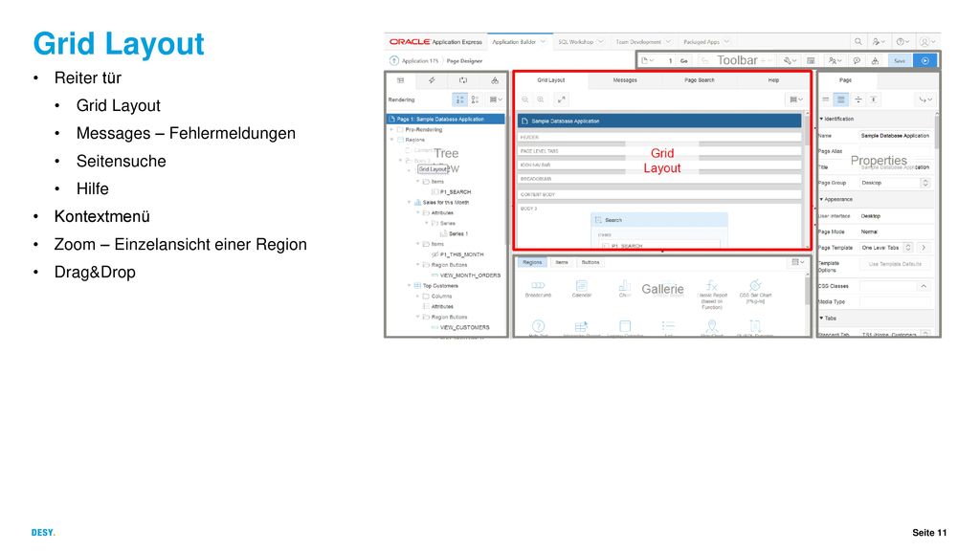Image resolution: width=980 pixels, height=551 pixels.
Task: Open the page selector dropdown in the toolbar
Action: tap(648, 60)
